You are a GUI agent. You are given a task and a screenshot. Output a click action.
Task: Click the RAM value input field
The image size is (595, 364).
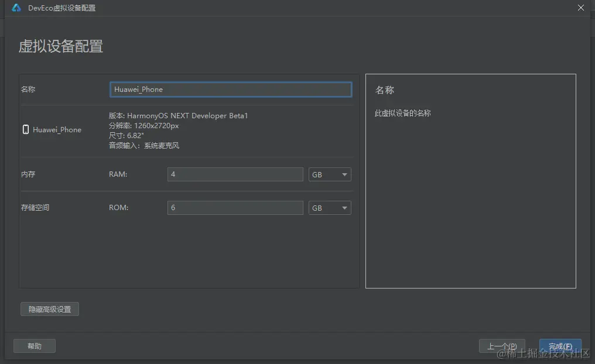[x=235, y=174]
